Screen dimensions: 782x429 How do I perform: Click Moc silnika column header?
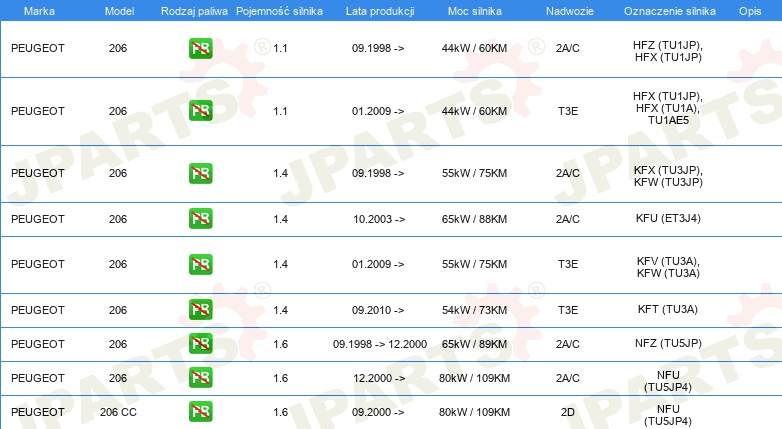[x=474, y=11]
